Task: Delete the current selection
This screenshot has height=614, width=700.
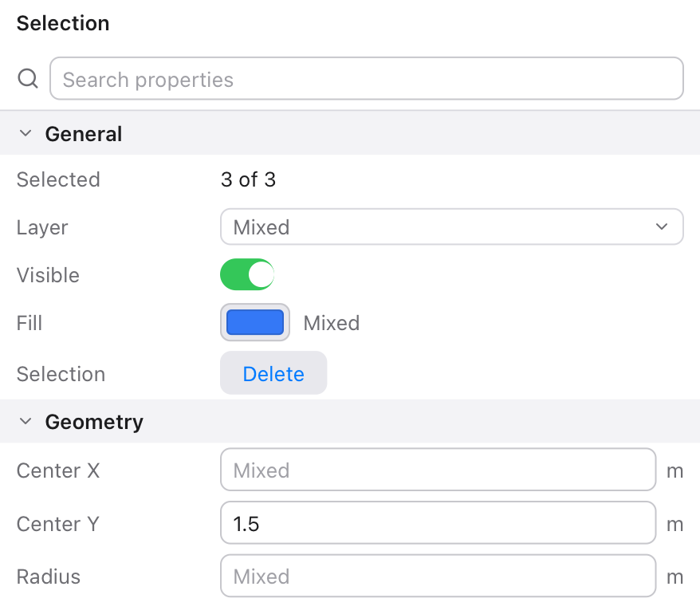Action: [x=273, y=373]
